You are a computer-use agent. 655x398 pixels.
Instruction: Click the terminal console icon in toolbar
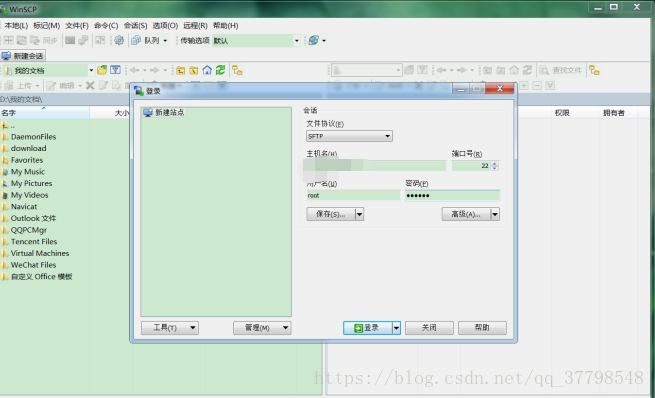click(70, 41)
